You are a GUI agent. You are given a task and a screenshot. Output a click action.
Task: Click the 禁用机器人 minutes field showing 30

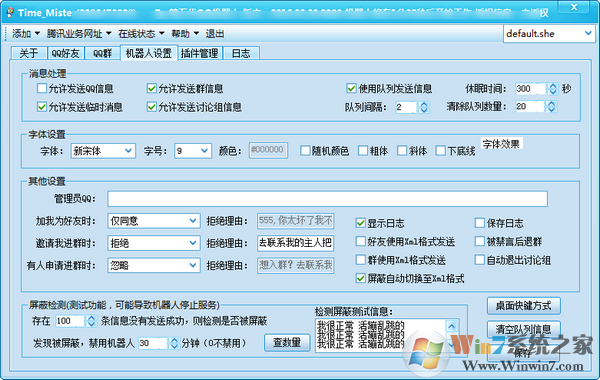[153, 343]
